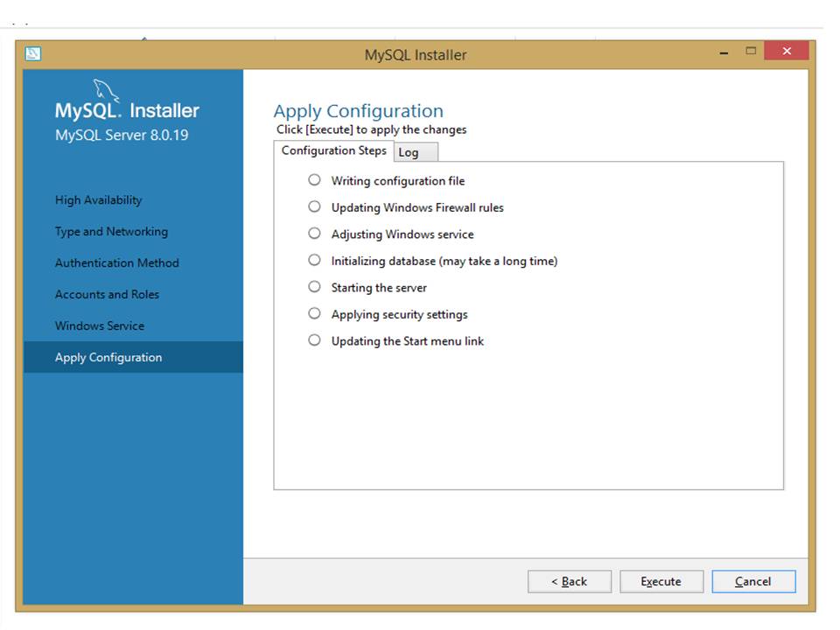
Task: Click the 'Applying security settings' text
Action: coord(399,315)
